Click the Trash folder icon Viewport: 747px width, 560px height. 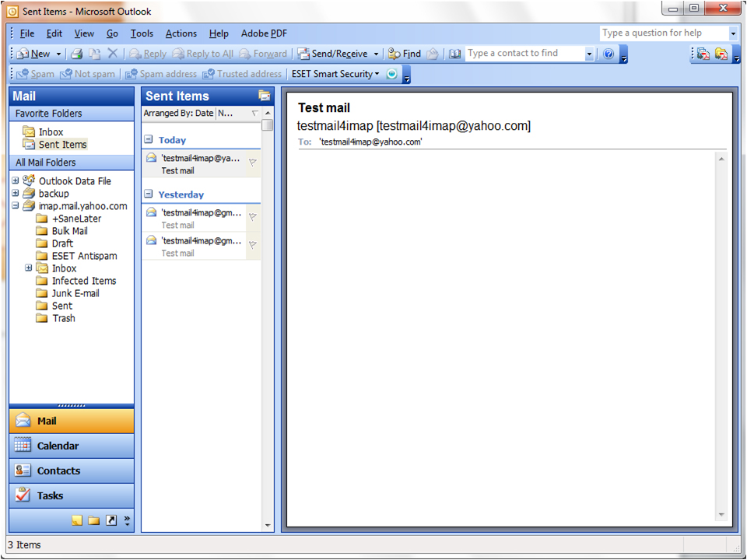click(x=42, y=318)
